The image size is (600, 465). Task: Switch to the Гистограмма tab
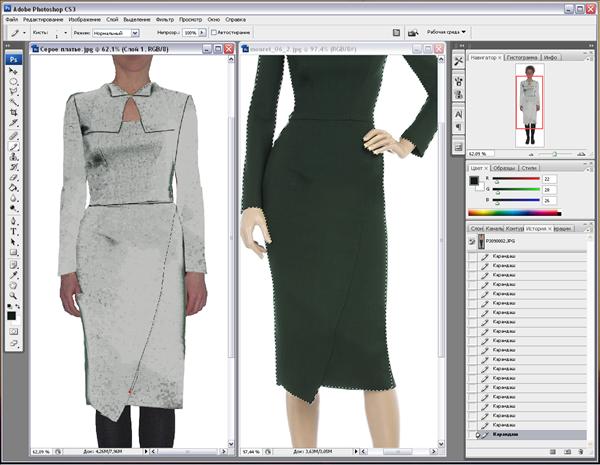tap(524, 58)
